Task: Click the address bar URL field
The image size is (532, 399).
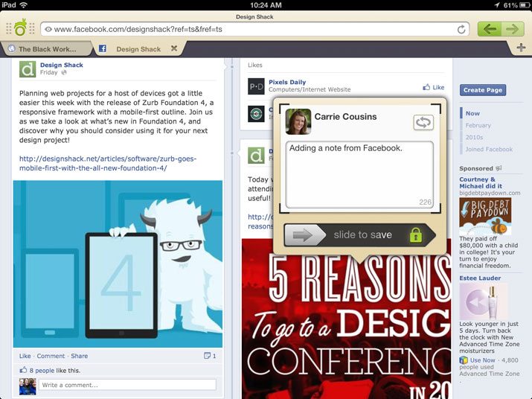Action: [254, 29]
